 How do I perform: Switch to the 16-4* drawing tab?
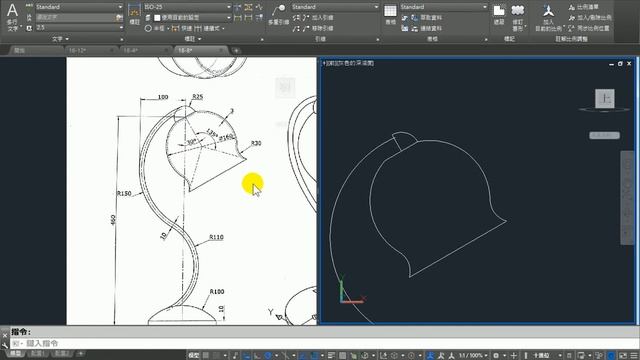coord(144,50)
